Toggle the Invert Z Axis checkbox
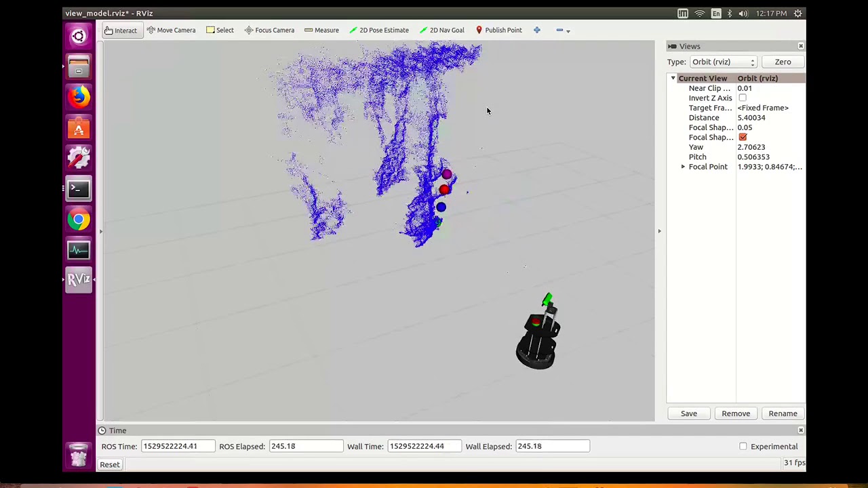868x488 pixels. tap(743, 98)
